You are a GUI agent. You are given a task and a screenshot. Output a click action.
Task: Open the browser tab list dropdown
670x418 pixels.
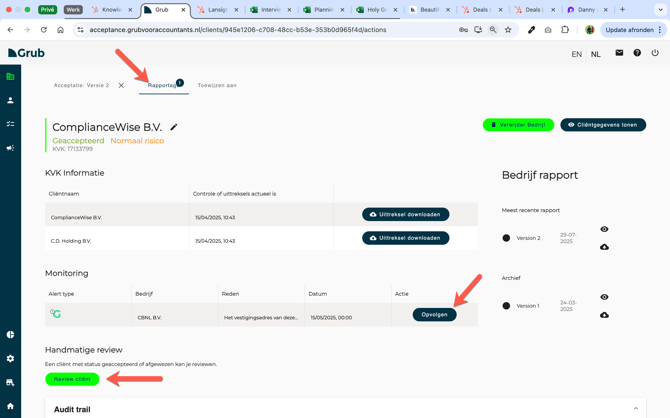coord(660,9)
